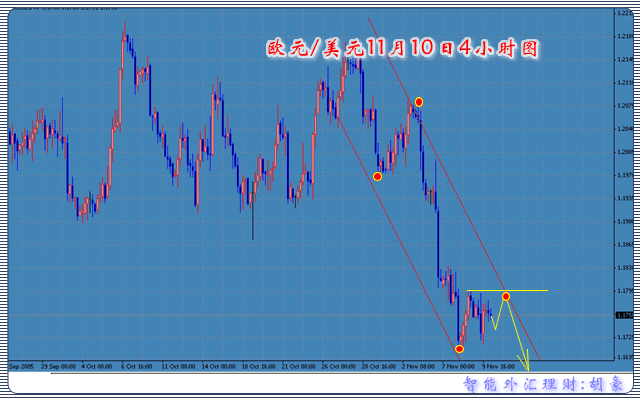
Task: Click the '2 Nov 08:00' date label
Action: pos(419,366)
